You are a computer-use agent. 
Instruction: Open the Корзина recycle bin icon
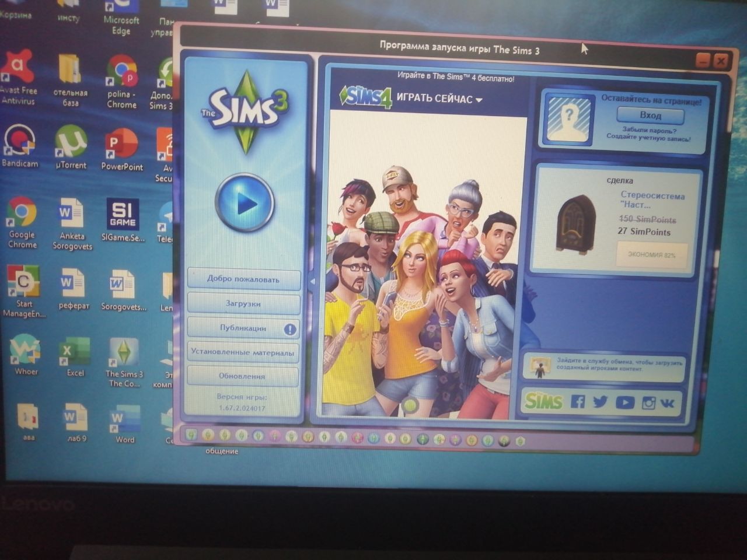click(16, 10)
